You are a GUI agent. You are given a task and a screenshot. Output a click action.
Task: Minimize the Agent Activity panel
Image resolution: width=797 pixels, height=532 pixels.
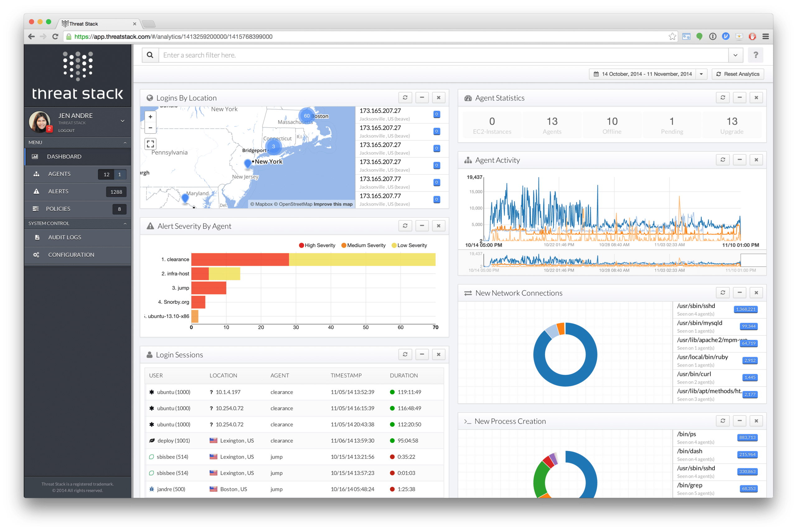(x=740, y=160)
